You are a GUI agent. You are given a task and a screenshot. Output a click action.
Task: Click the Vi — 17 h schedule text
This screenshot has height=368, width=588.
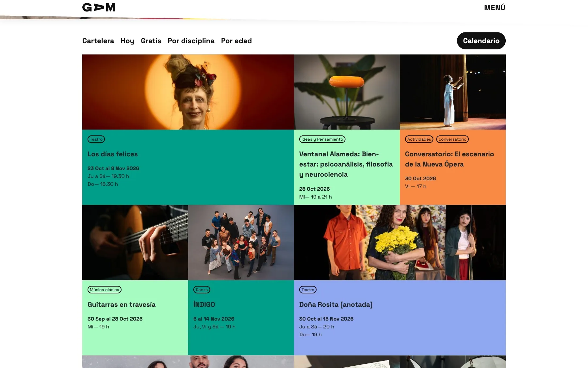pos(416,186)
